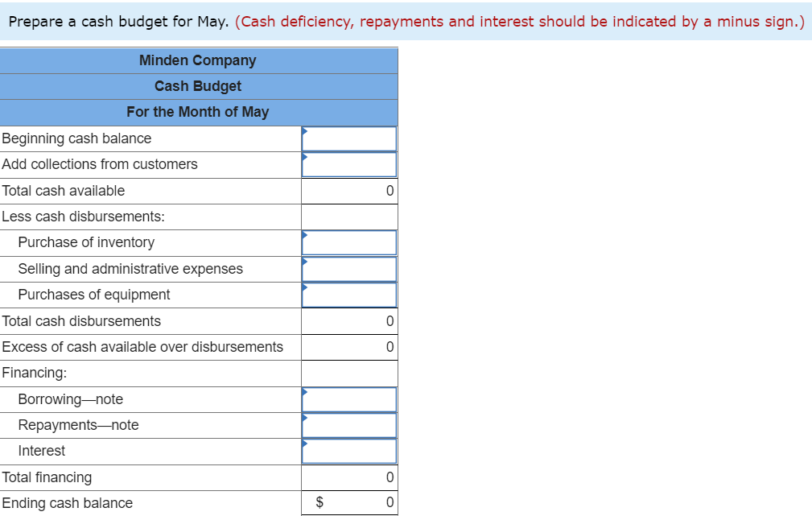
Task: Click the Add collections from customers input
Action: pos(349,165)
